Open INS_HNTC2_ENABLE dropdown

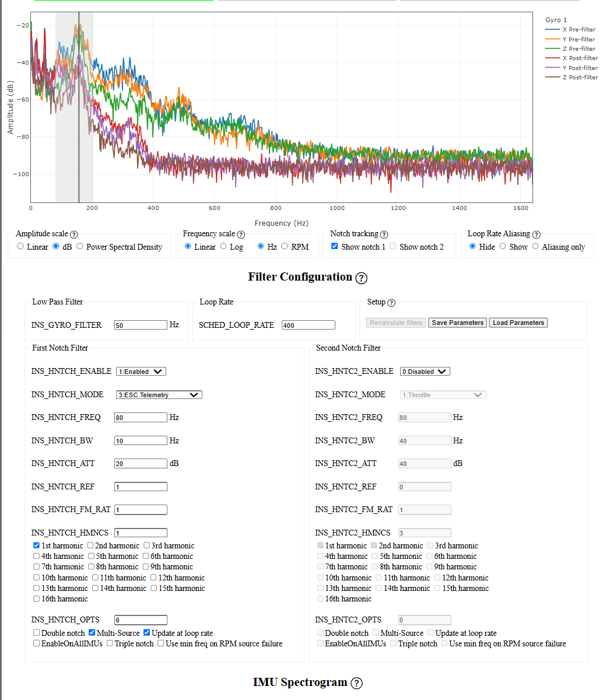point(425,372)
